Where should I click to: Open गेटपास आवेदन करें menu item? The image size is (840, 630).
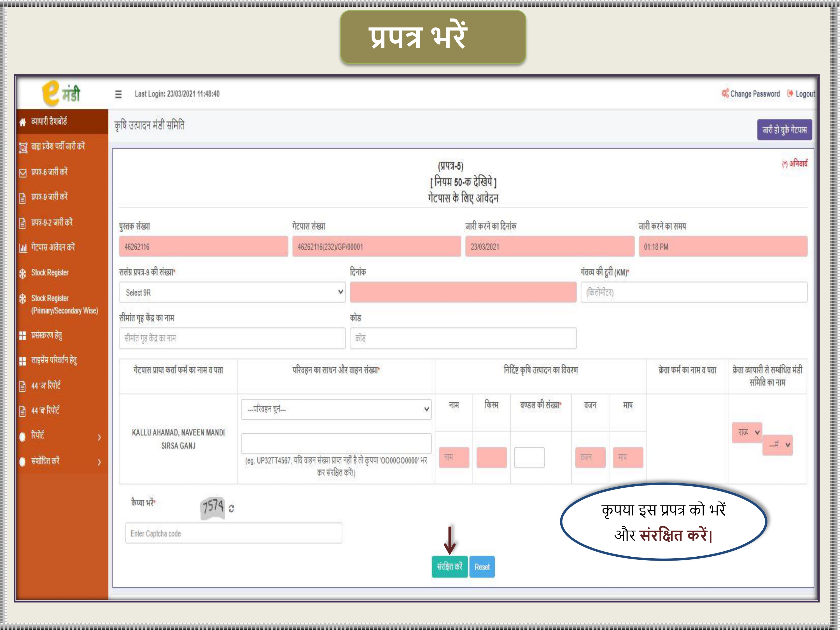62,248
